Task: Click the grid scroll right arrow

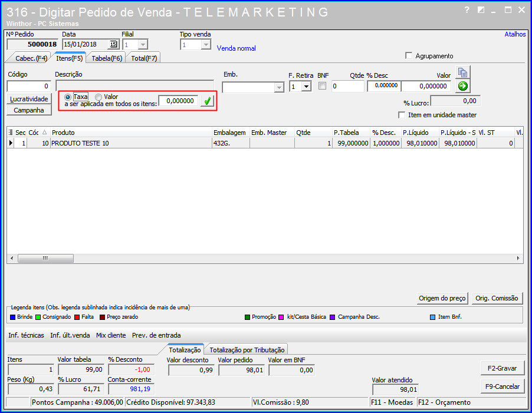Action: pyautogui.click(x=518, y=258)
